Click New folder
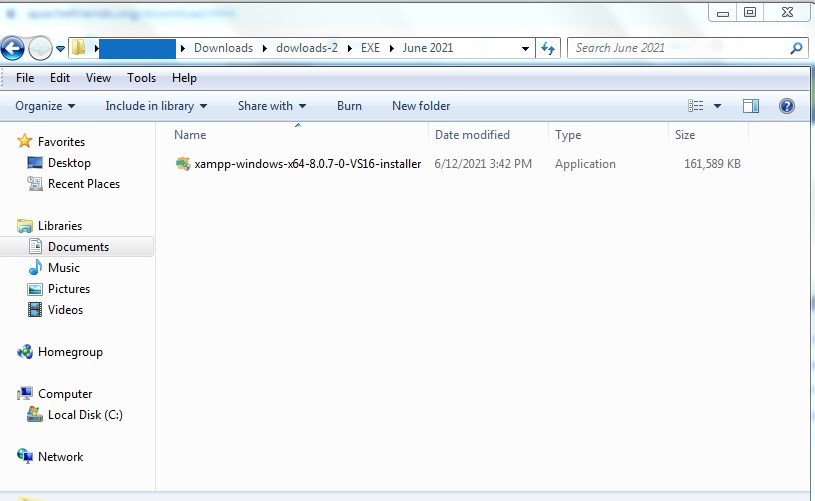Viewport: 815px width, 501px height. click(421, 106)
